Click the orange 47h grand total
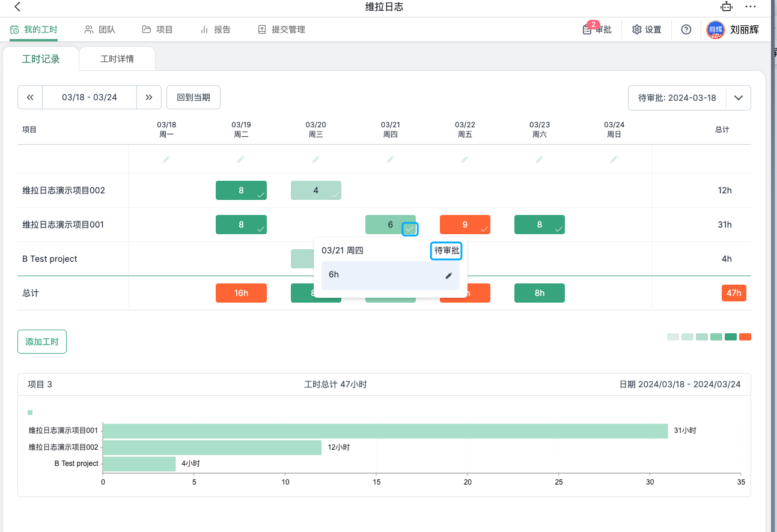Viewport: 777px width, 532px height. (734, 293)
